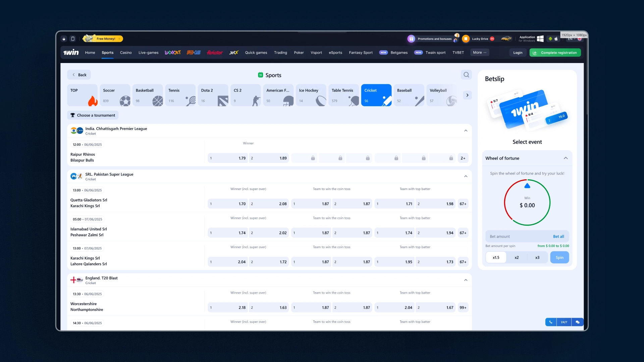Select the Baseball category

point(409,95)
